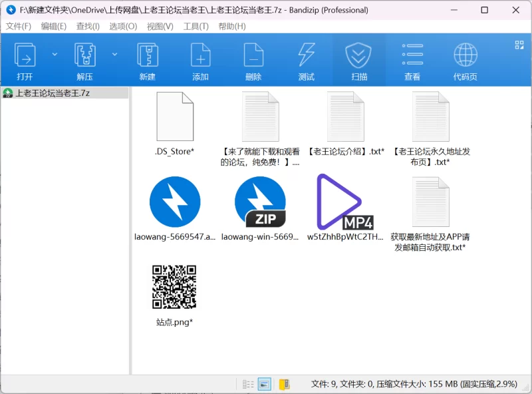The height and width of the screenshot is (394, 532).
Task: Click the Bandizip logo in the title bar
Action: [x=11, y=10]
